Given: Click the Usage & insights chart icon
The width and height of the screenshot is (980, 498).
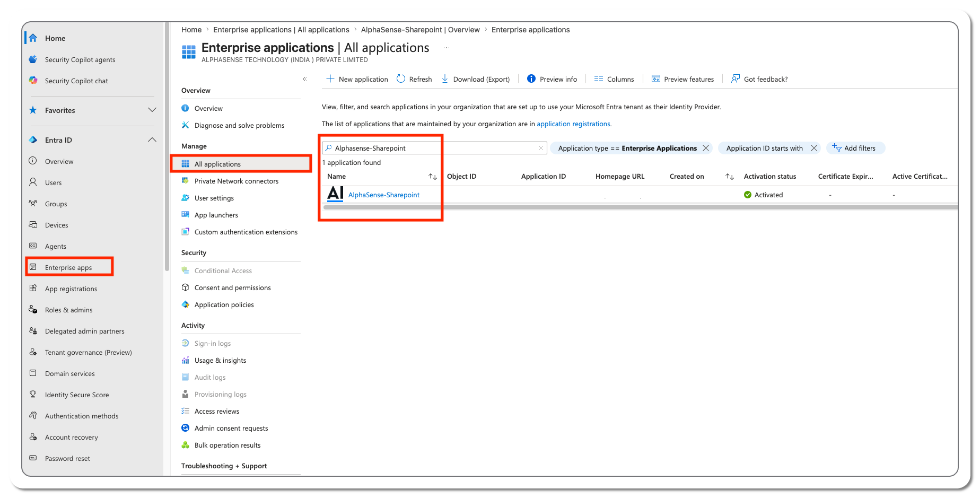Looking at the screenshot, I should (186, 360).
